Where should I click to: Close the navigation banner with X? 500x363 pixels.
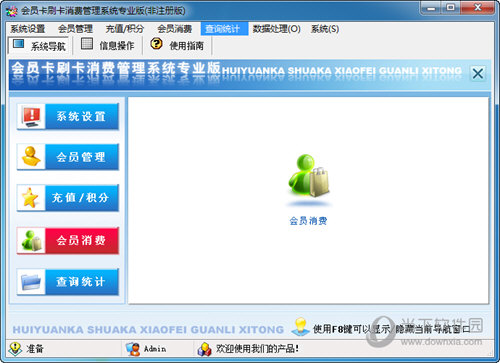click(x=478, y=73)
